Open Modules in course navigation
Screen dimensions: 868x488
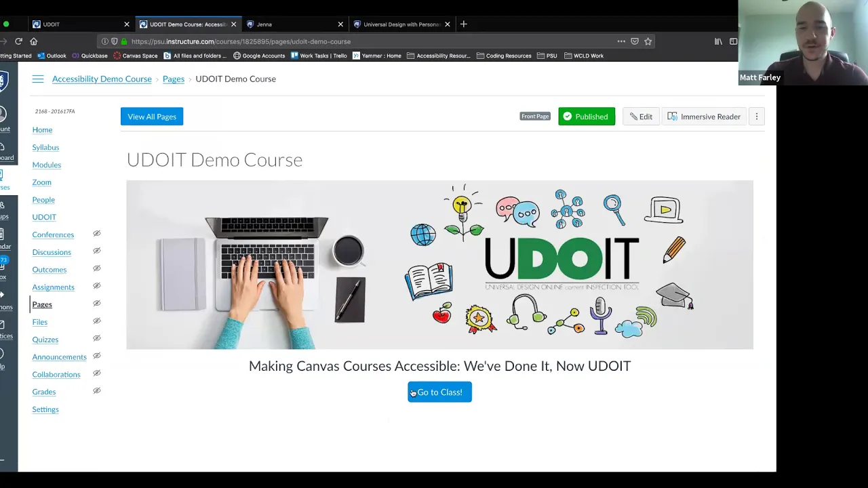coord(46,165)
